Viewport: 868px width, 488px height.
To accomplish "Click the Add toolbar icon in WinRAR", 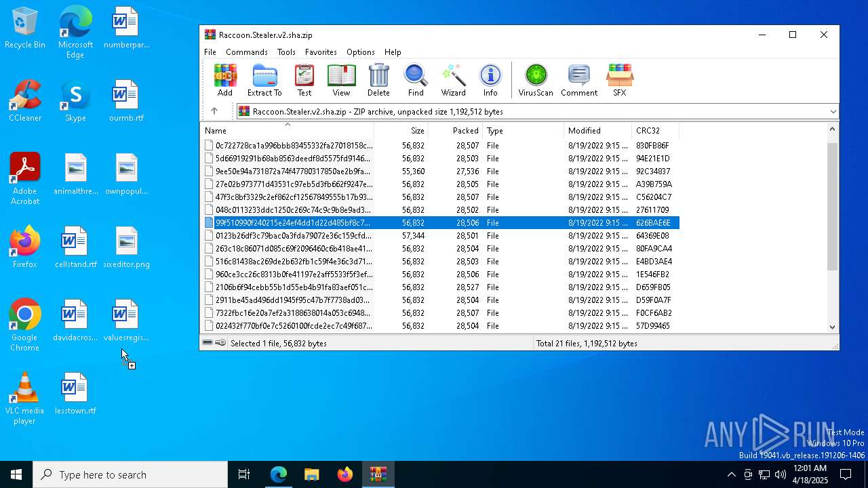I will click(x=225, y=81).
